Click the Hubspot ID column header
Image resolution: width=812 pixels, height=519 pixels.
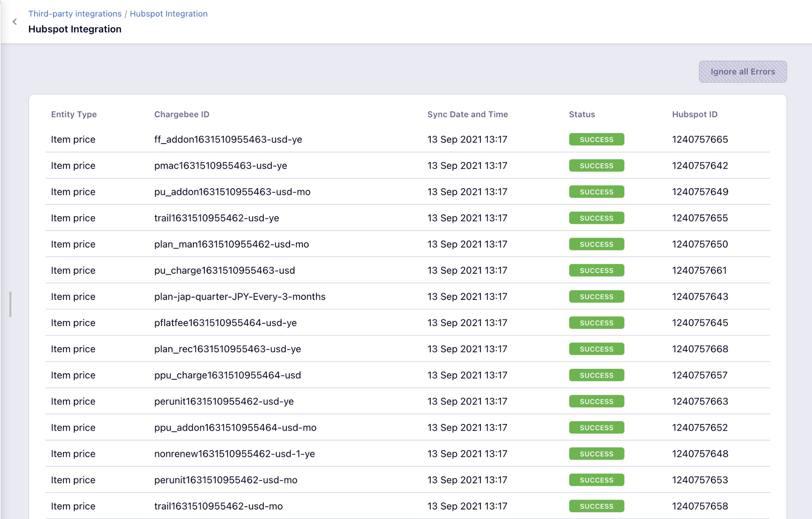click(695, 114)
